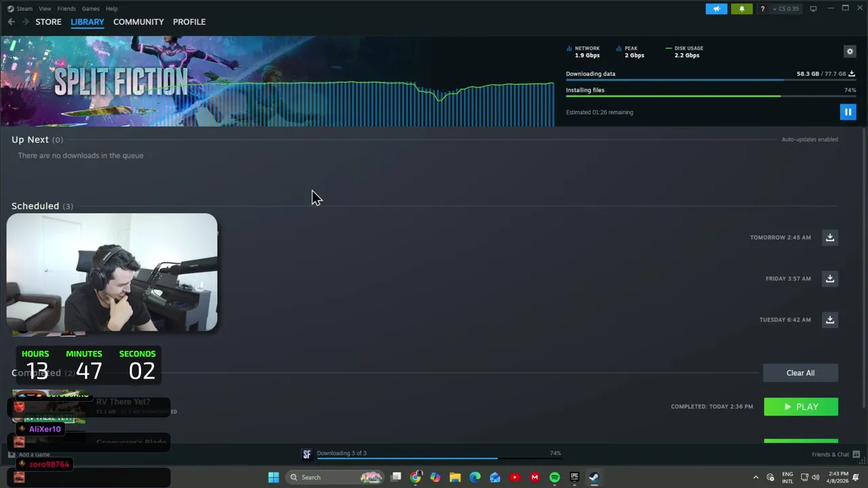Open the C$ 0.35 wallet dropdown
The image size is (868, 488).
[x=787, y=9]
